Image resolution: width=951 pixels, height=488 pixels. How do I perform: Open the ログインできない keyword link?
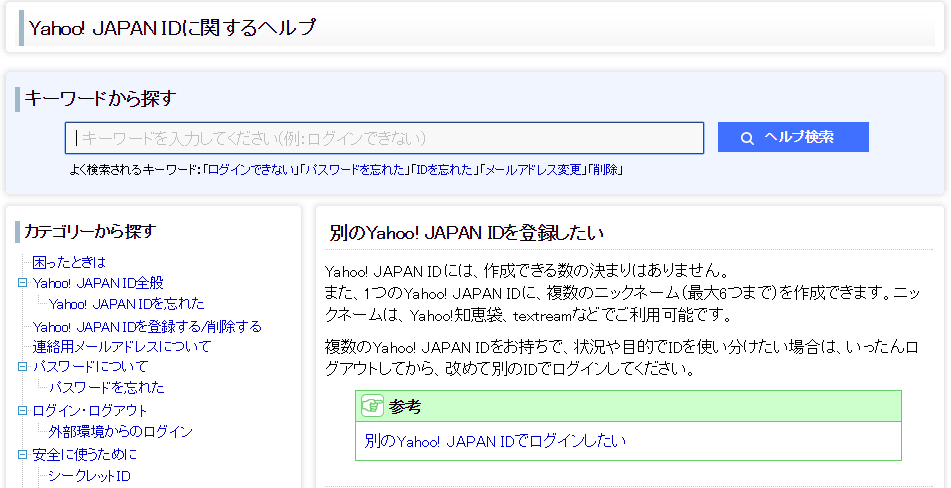[252, 170]
